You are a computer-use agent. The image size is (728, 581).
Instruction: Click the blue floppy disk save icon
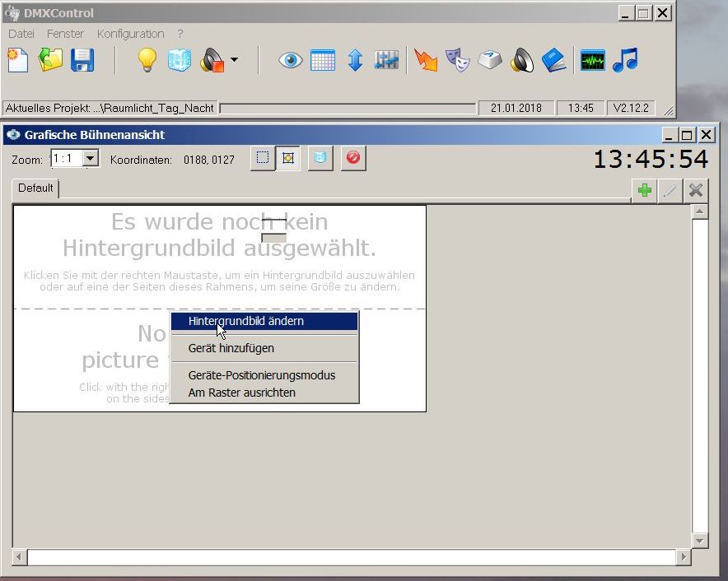coord(82,60)
